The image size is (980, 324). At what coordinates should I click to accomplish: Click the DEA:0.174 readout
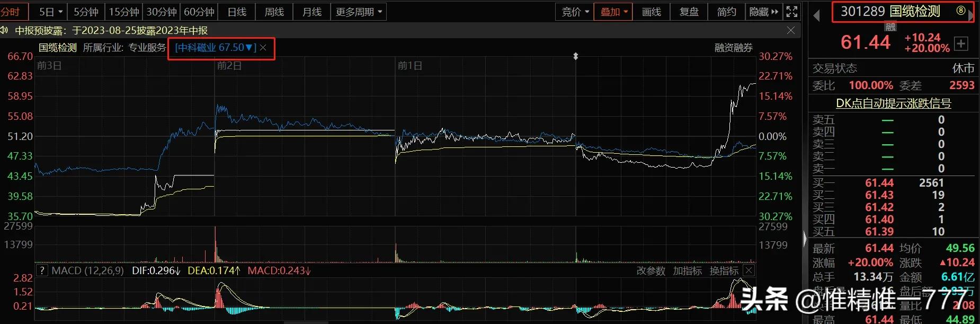214,271
